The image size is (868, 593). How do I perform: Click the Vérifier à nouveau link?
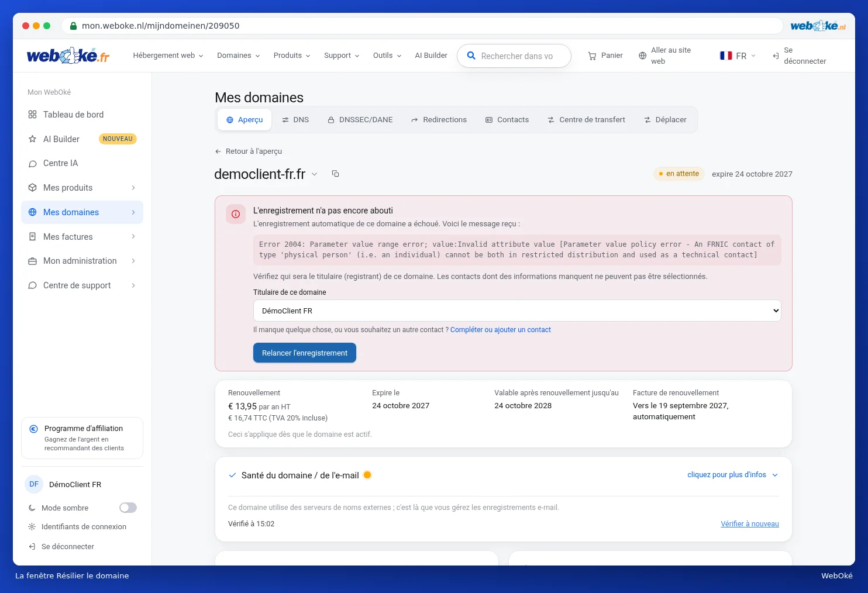[x=750, y=524]
